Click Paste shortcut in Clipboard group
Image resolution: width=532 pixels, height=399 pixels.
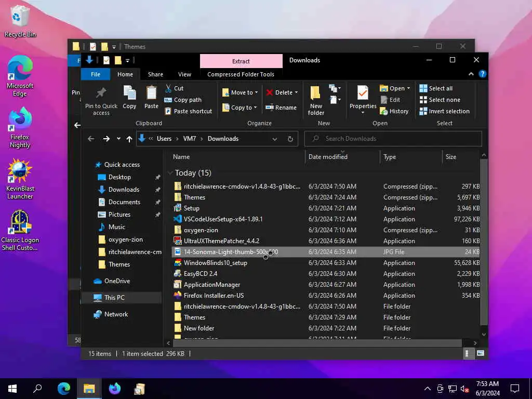tap(188, 111)
